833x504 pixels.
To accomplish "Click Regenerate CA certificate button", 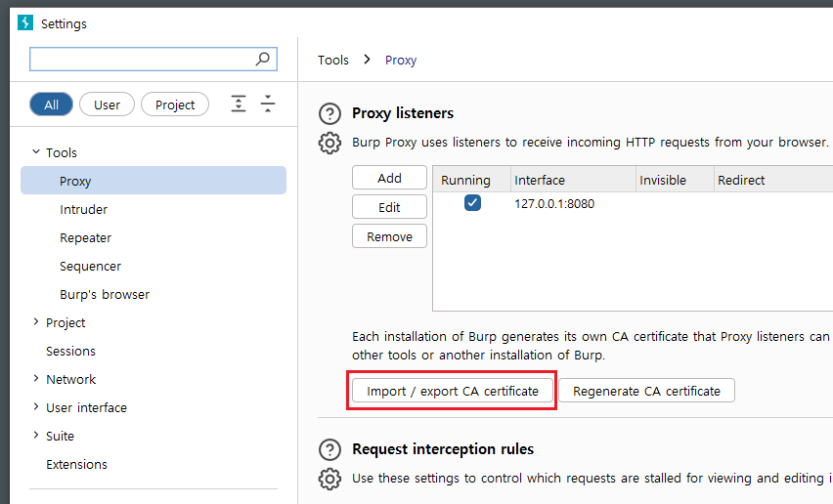I will tap(646, 391).
